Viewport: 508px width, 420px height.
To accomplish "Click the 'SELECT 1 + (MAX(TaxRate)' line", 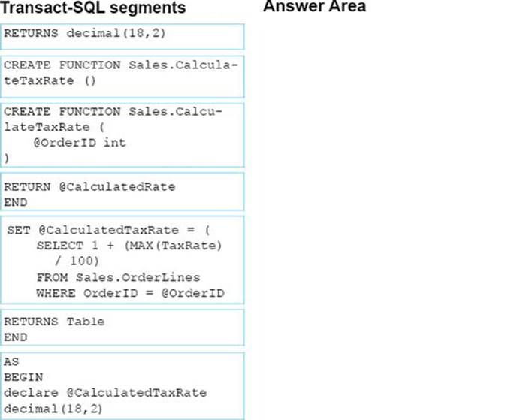I will pos(130,246).
